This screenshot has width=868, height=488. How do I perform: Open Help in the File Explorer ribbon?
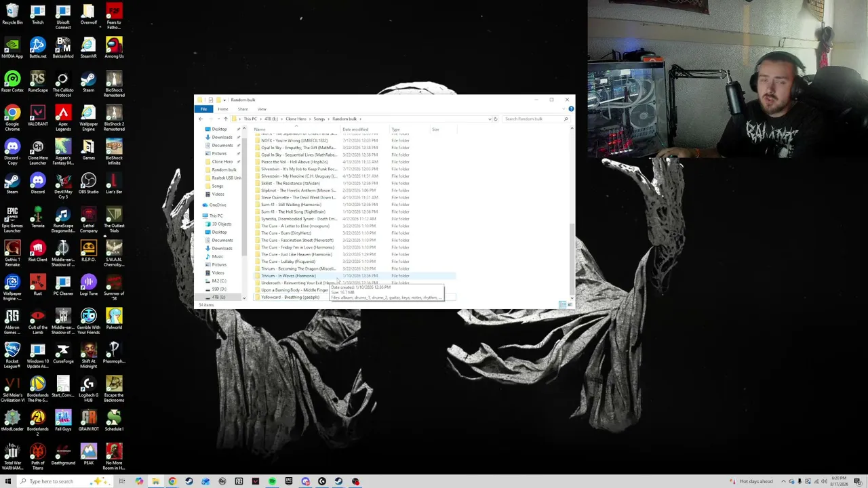(571, 109)
